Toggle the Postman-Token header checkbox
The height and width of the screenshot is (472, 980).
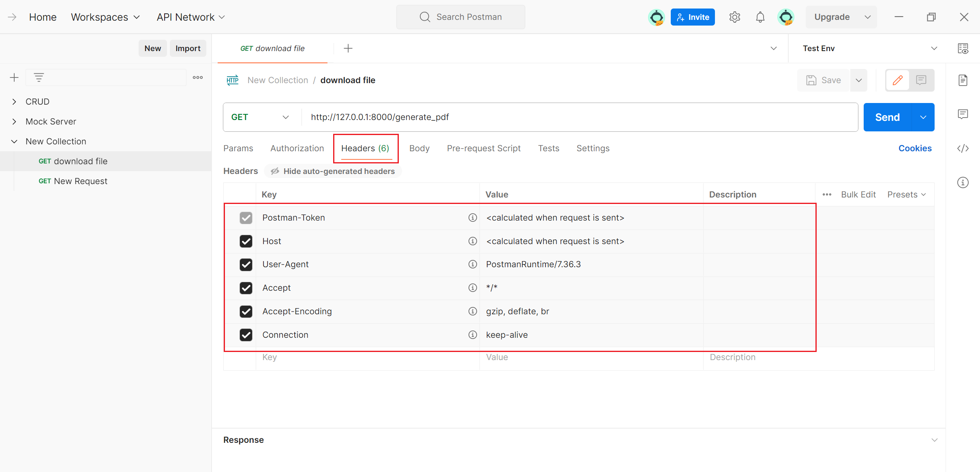point(246,218)
